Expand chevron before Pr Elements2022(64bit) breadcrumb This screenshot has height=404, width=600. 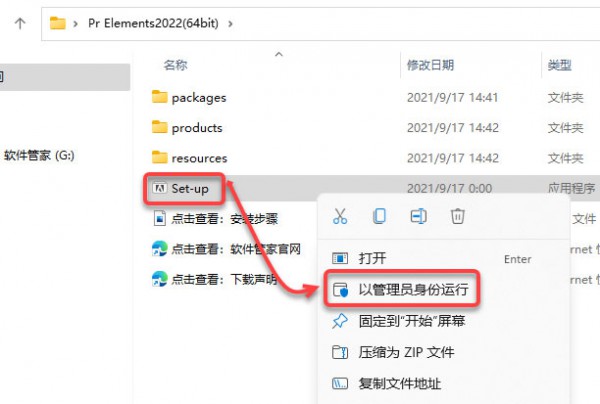coord(75,24)
